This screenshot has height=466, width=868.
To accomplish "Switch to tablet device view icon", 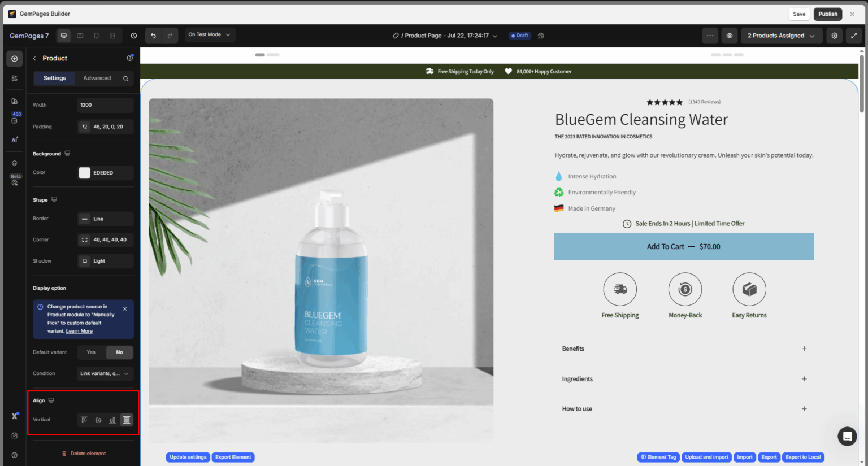I will coord(80,36).
